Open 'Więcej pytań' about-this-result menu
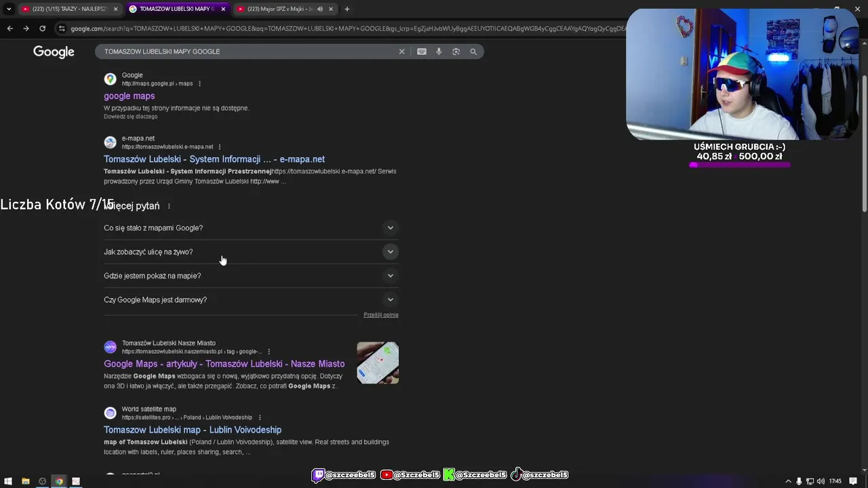The height and width of the screenshot is (488, 868). click(x=169, y=206)
